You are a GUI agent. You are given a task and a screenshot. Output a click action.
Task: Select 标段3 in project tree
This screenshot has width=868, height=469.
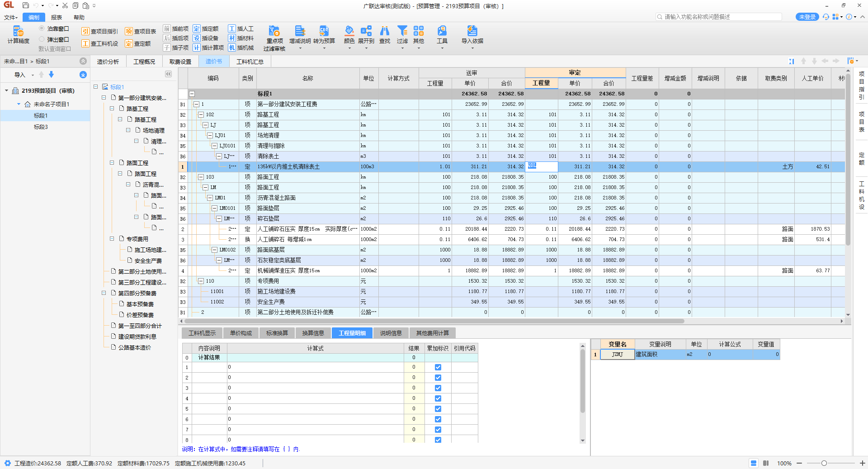click(x=41, y=127)
